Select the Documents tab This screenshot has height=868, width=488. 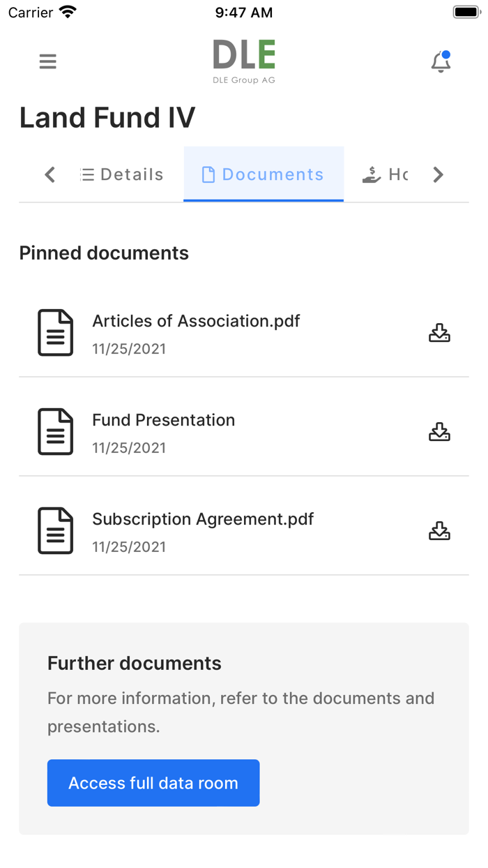pos(264,174)
